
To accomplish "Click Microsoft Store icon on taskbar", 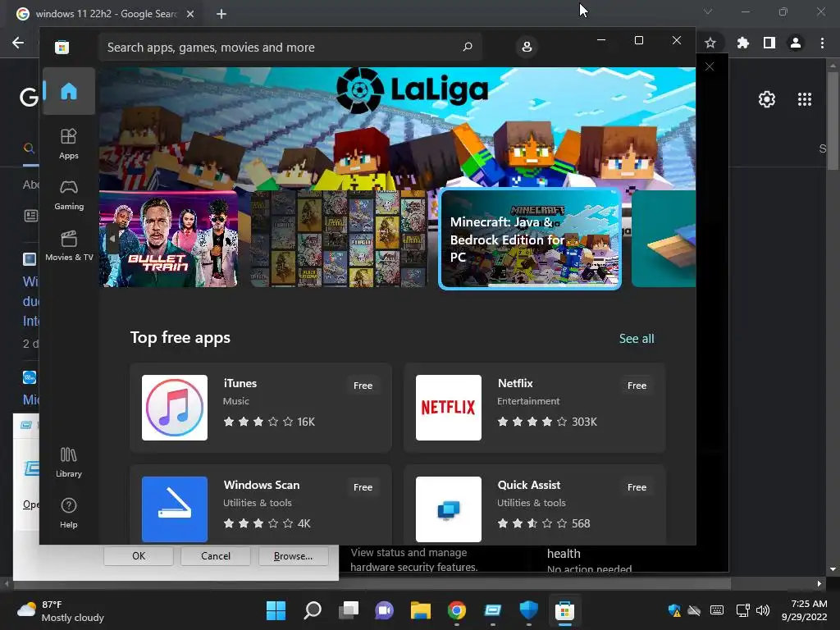I will click(x=564, y=610).
